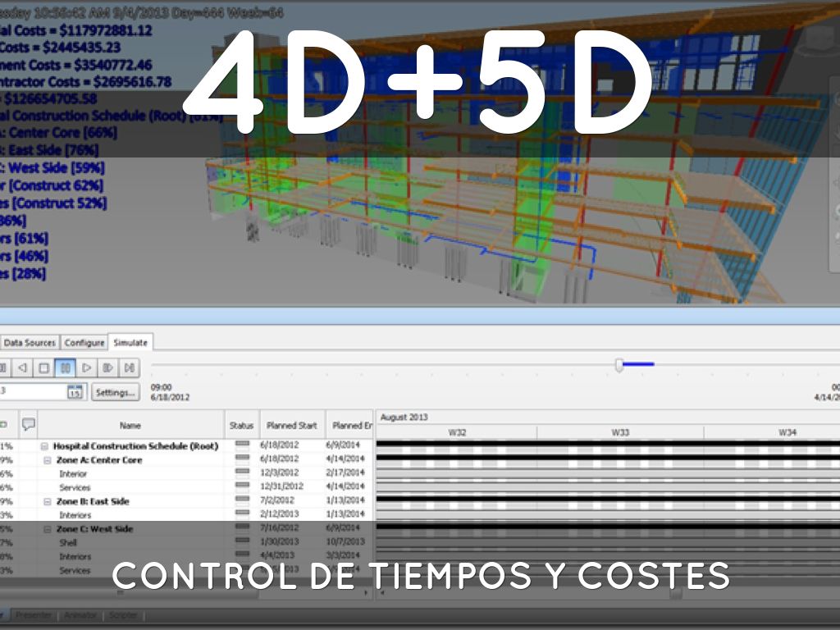This screenshot has height=630, width=840.
Task: Open the calendar date picker icon
Action: point(75,392)
